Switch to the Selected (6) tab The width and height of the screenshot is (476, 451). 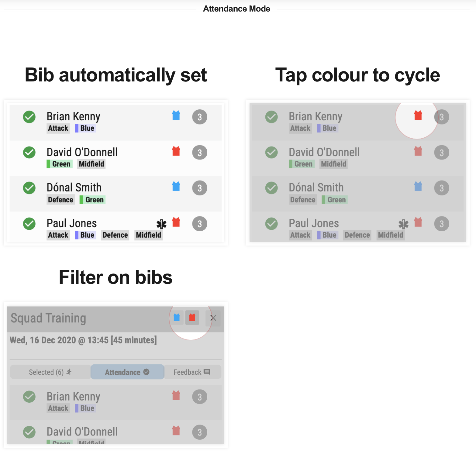pyautogui.click(x=50, y=372)
